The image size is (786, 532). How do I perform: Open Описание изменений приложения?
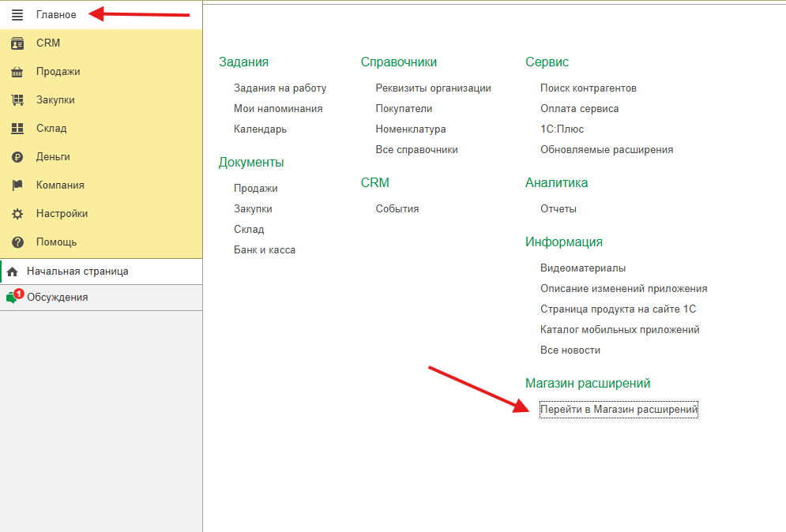pyautogui.click(x=623, y=289)
